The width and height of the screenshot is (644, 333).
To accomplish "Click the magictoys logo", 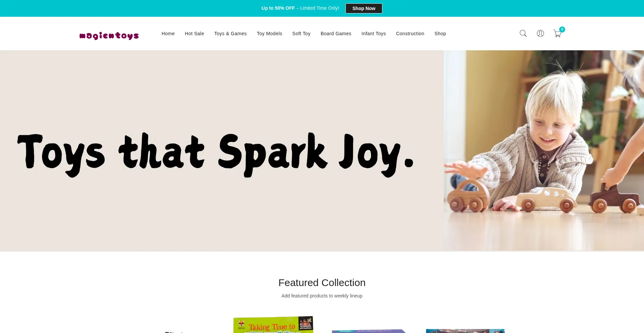I will click(x=109, y=36).
